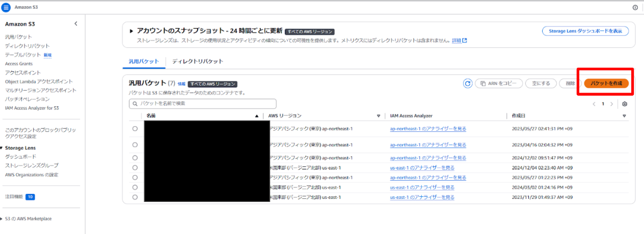
Task: Collapse the Storage Lens sidebar group
Action: coord(2,148)
